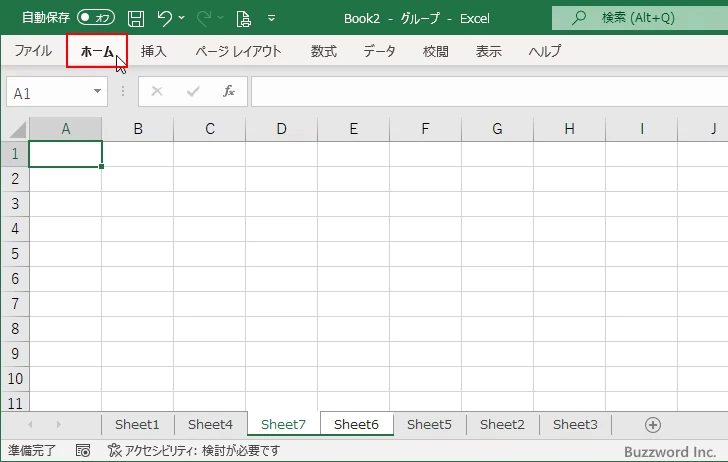Select row 10 header

(x=15, y=379)
